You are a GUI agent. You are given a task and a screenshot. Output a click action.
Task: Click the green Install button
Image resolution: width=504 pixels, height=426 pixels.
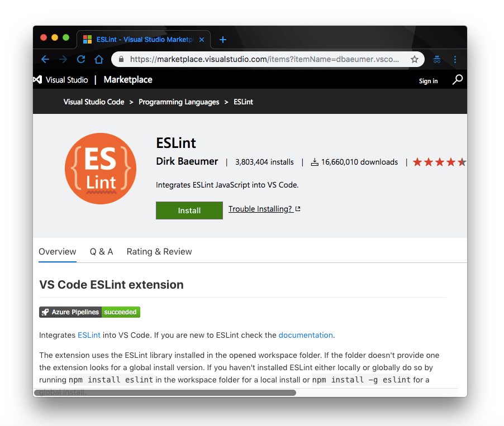click(x=189, y=210)
